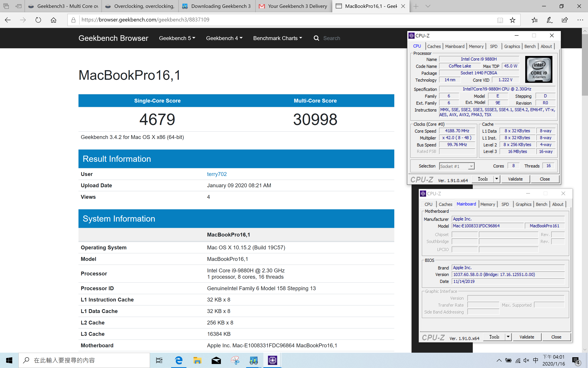The height and width of the screenshot is (368, 588).
Task: Expand the Geekbench 4 menu
Action: [224, 38]
